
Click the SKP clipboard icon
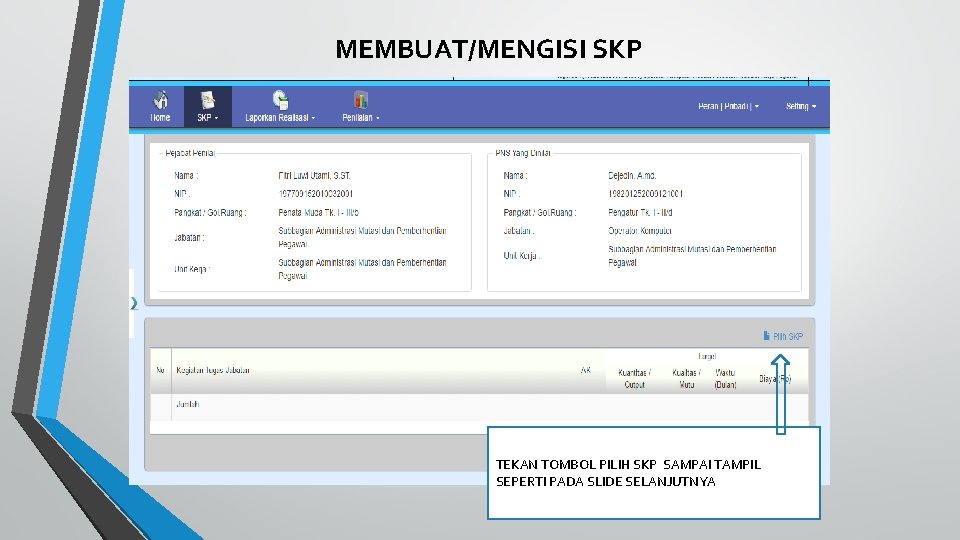click(208, 99)
